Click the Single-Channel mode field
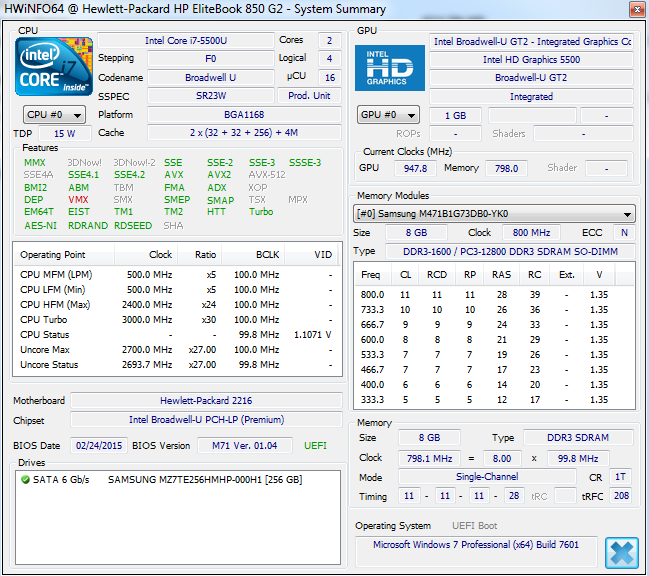 pyautogui.click(x=487, y=477)
